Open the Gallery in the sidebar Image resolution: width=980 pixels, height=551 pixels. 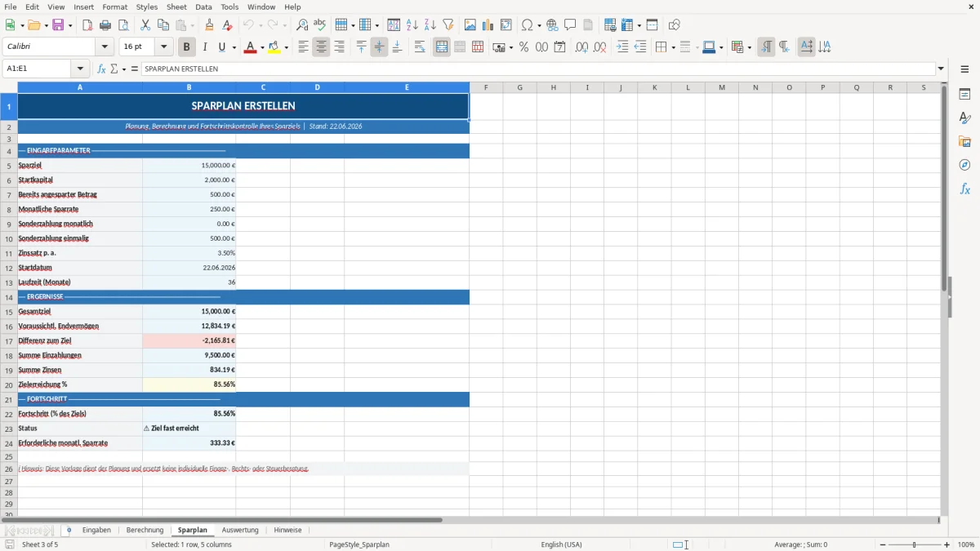click(x=964, y=141)
